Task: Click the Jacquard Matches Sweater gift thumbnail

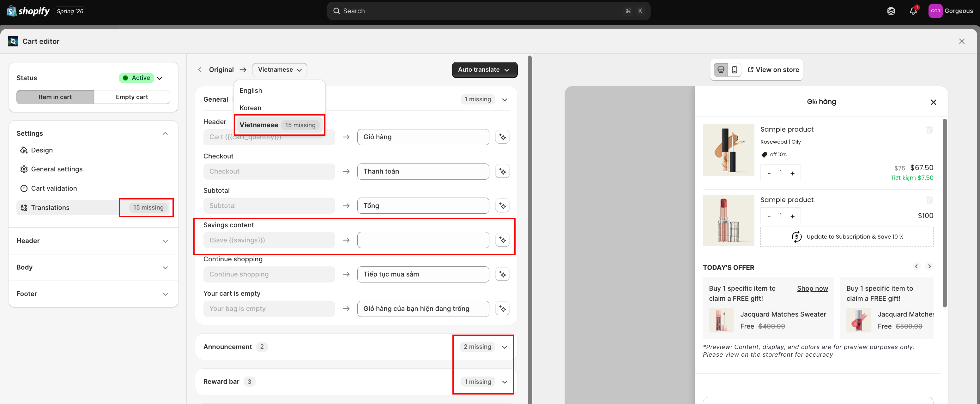Action: click(721, 320)
